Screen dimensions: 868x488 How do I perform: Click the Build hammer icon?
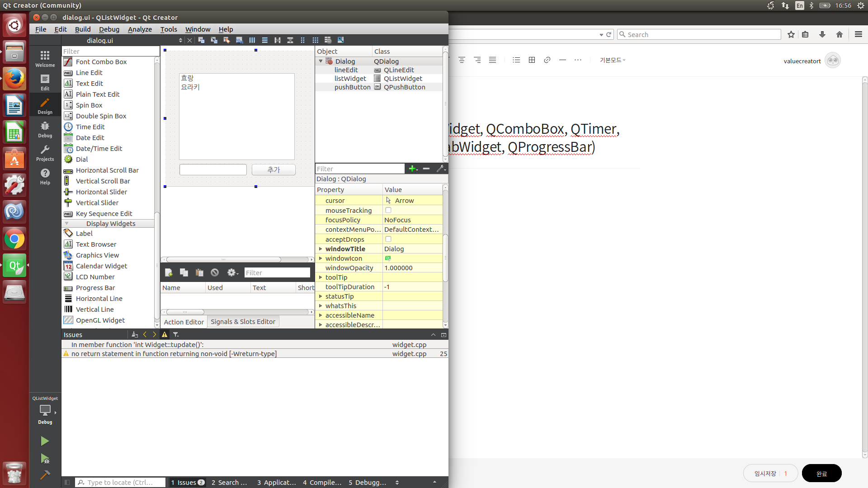(45, 475)
